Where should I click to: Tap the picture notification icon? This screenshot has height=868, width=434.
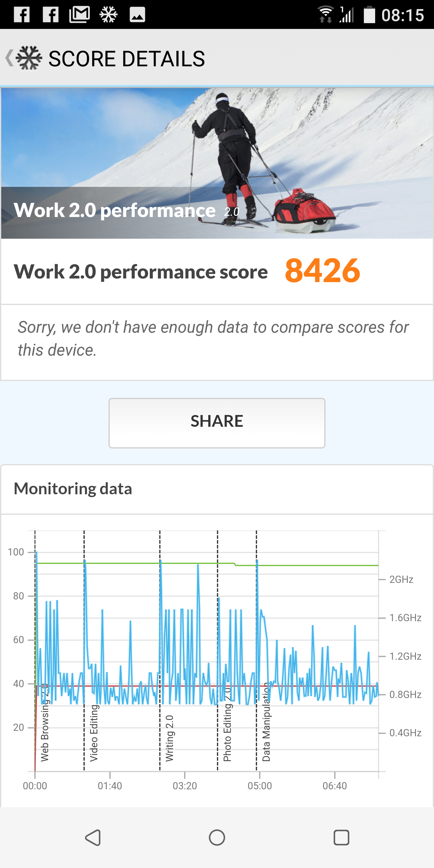point(137,15)
